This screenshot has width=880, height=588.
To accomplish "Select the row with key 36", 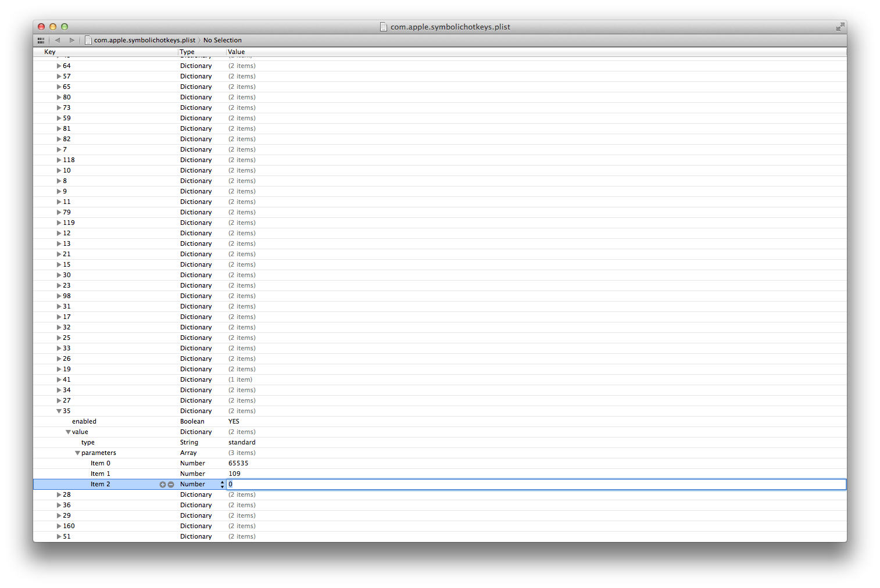I will (439, 505).
